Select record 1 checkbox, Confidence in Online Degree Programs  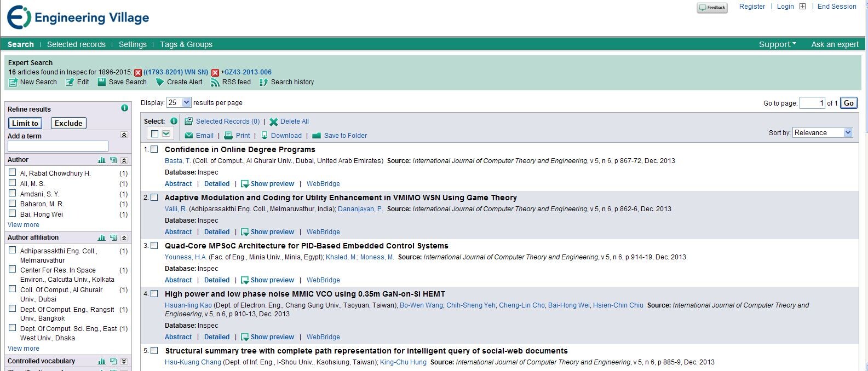[x=154, y=149]
